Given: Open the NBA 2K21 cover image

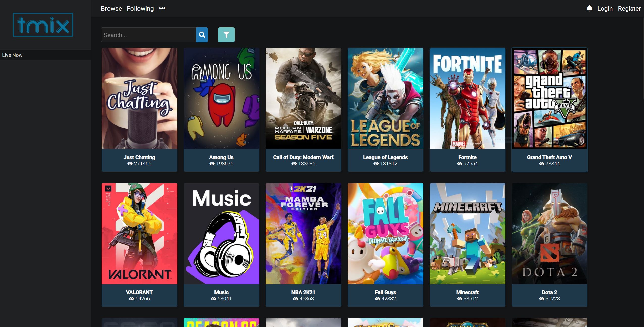Looking at the screenshot, I should click(x=304, y=234).
